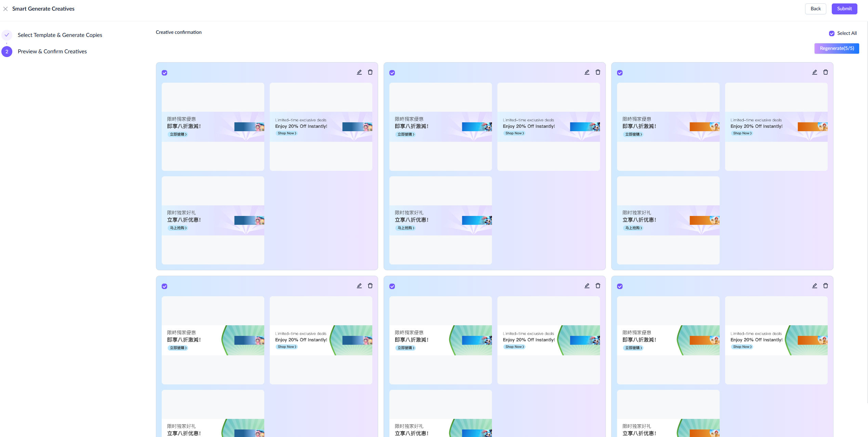Viewport: 868px width, 437px height.
Task: Click trash icon on top-middle creative card
Action: point(598,72)
